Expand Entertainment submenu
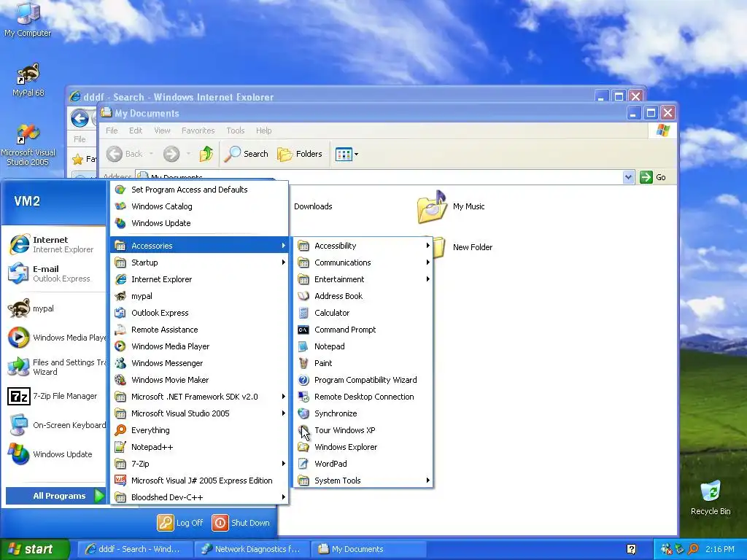The height and width of the screenshot is (560, 747). click(x=363, y=279)
